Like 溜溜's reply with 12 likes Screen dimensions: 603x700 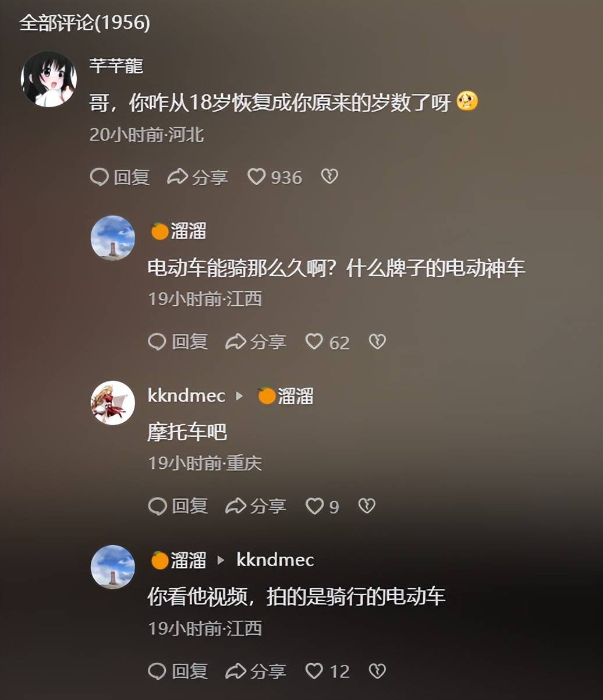click(x=328, y=671)
